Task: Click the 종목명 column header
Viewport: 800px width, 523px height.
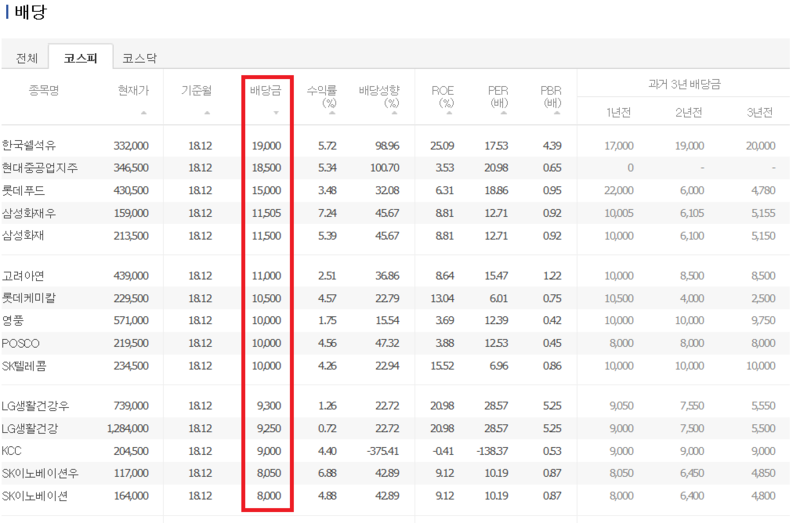Action: 44,90
